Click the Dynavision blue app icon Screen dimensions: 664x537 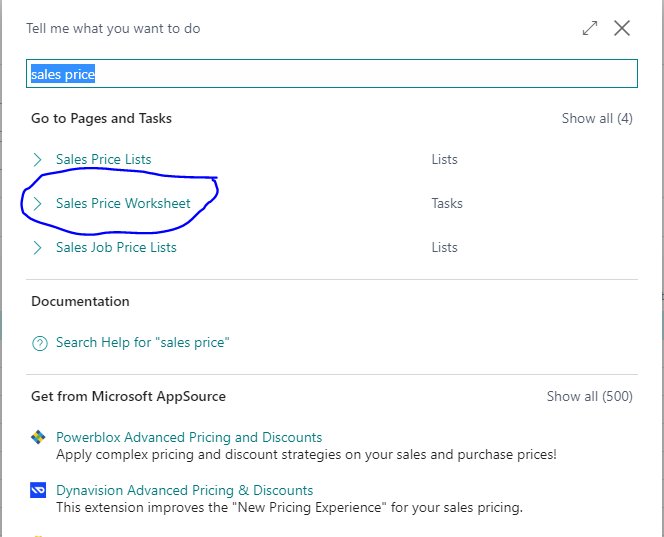point(38,490)
